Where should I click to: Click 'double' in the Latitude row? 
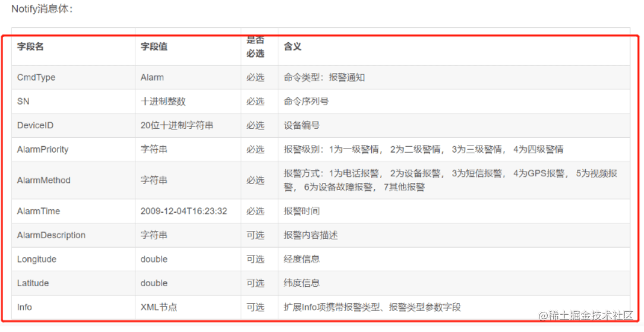tap(154, 283)
